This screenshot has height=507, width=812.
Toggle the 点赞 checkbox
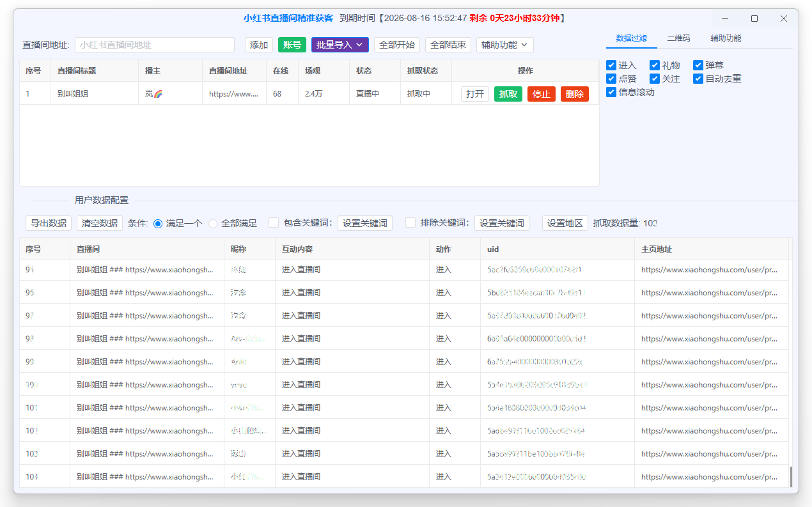611,79
